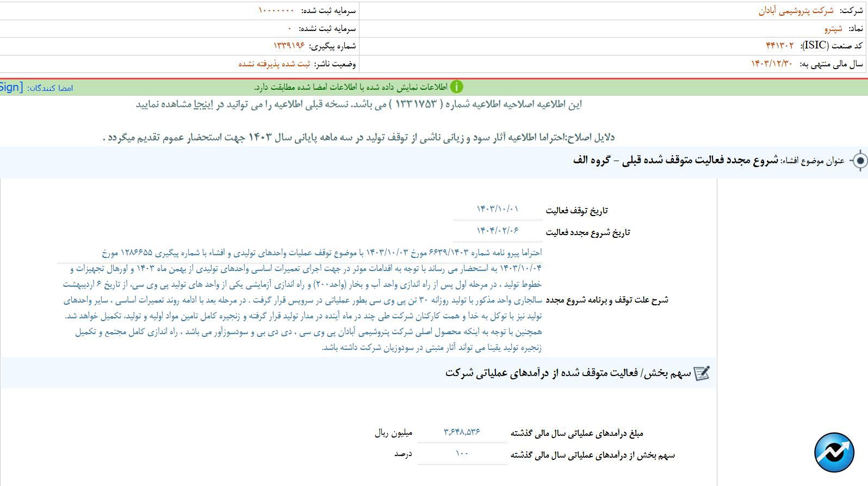Click the notepad icon beside سهم بخش heading
Screen dimensions: 868x486
tap(702, 373)
